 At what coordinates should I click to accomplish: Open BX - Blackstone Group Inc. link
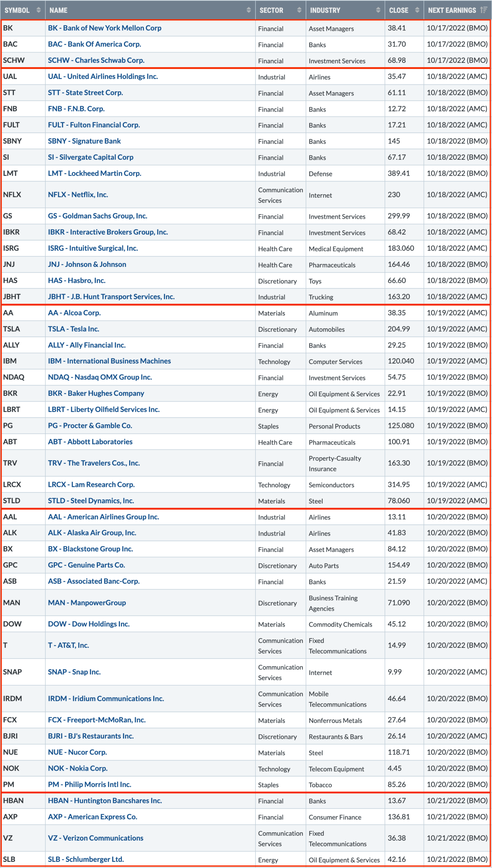point(90,549)
